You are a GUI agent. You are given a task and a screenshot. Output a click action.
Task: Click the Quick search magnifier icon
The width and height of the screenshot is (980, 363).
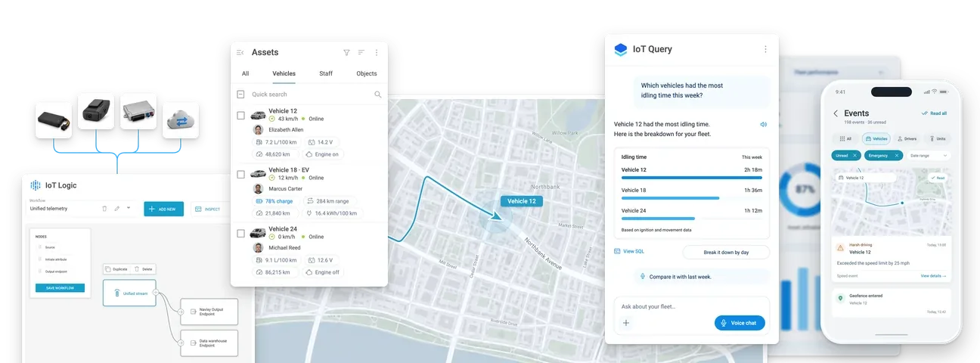[x=378, y=95]
